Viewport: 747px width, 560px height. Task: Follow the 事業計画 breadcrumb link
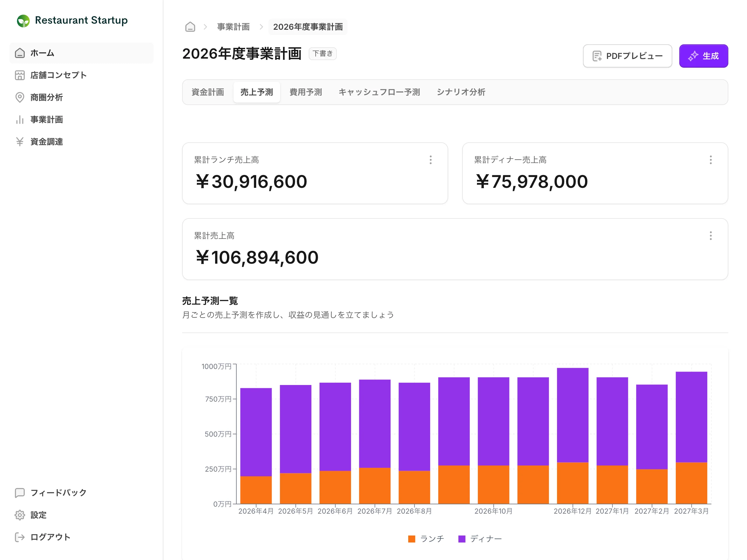233,27
